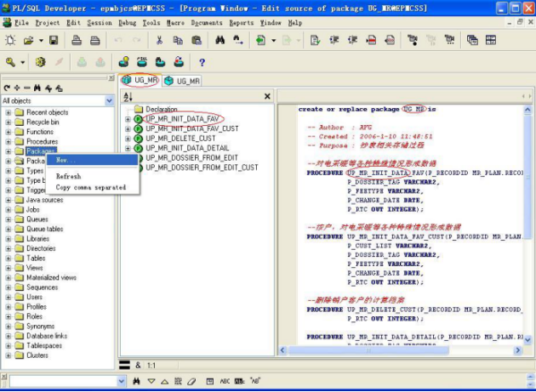Click the binoculars Find icon in main toolbar
Viewport: 536px width, 392px height.
(x=220, y=40)
